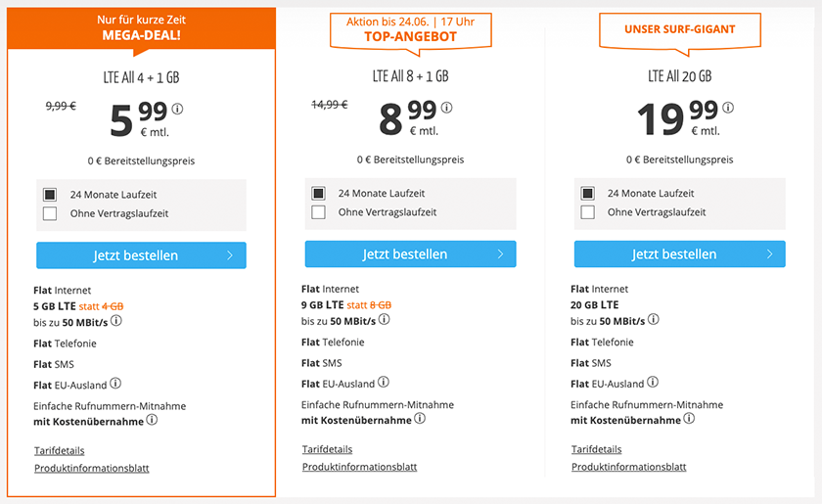Open 50 MBit/s info in LTE All 8 + 1 GB
The height and width of the screenshot is (504, 822).
coord(385,320)
